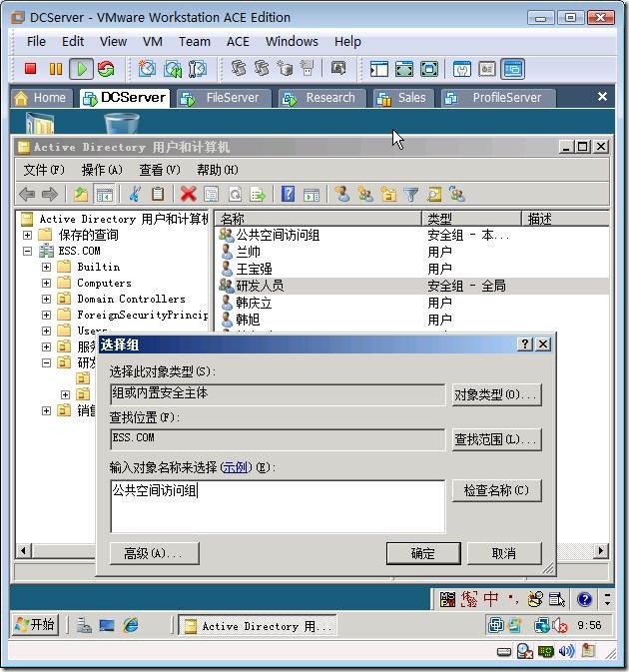Click Internet Explorer quick launch icon

130,626
